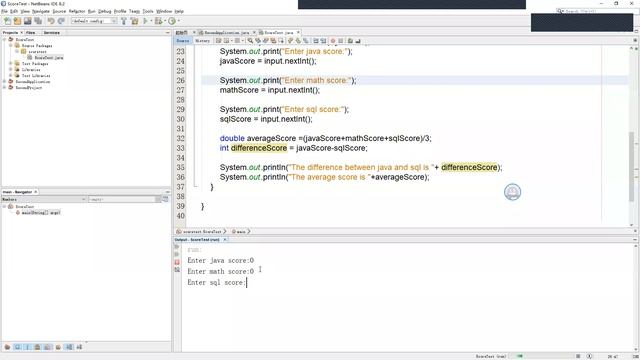Image resolution: width=640 pixels, height=360 pixels.
Task: Expand the Libraries node in Projects
Action: click(x=11, y=70)
